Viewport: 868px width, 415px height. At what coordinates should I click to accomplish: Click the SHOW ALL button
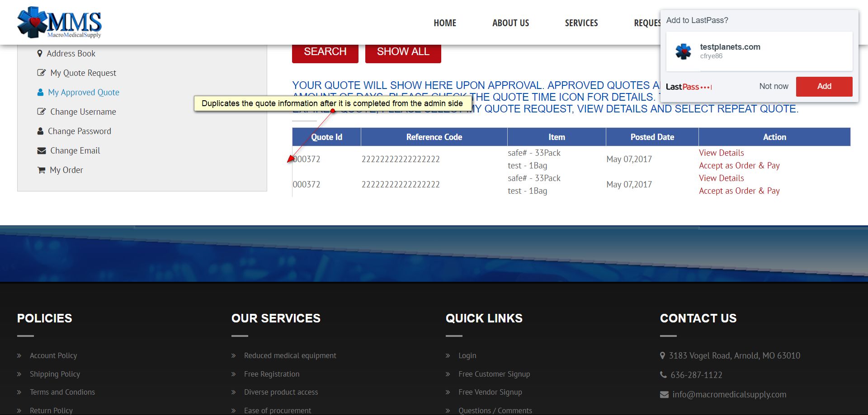click(403, 52)
